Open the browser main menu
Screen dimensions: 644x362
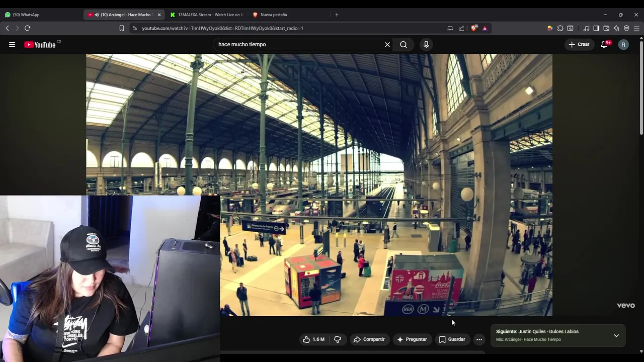point(636,28)
